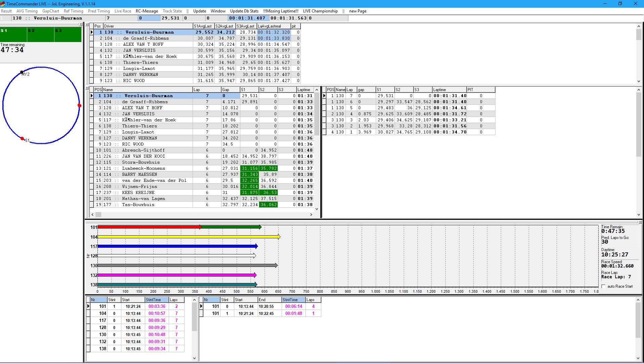Click the !!!Missing Laptime!!! item
Screen dimensions: 644x363
point(281,11)
